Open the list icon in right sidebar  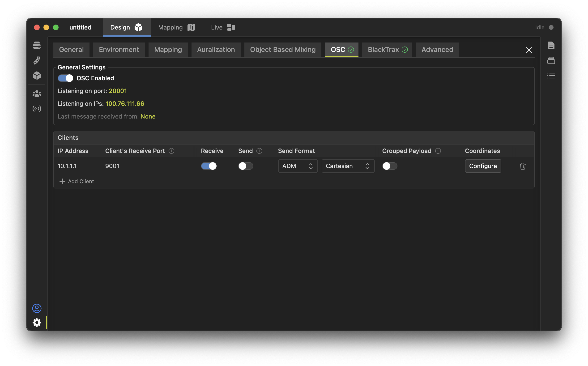pos(551,76)
